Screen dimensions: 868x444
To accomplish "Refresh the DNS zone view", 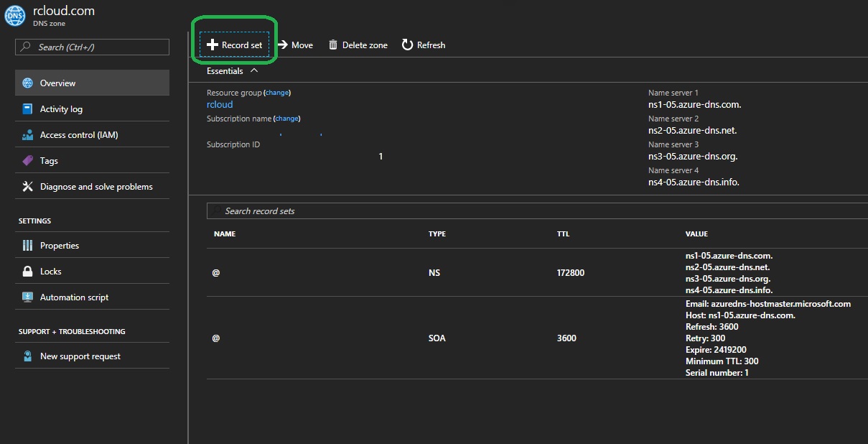I will coord(424,45).
